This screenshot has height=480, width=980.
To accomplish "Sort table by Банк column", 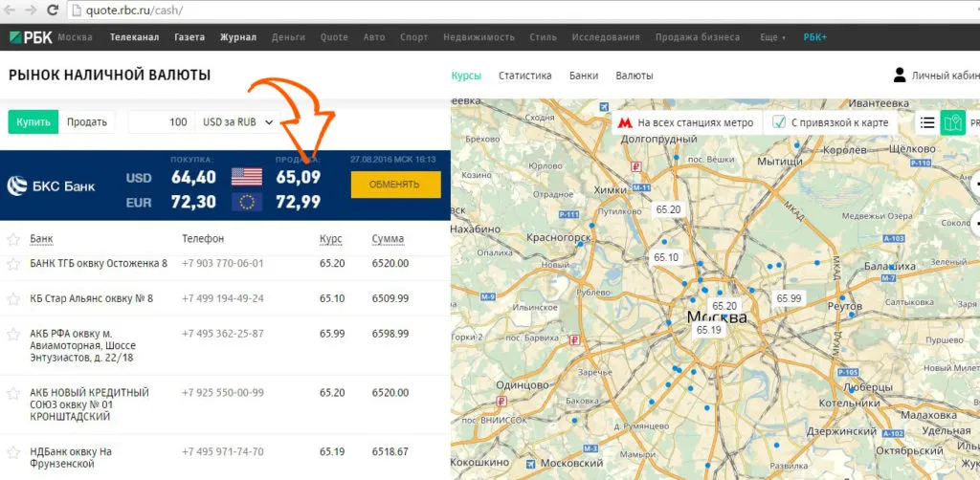I will pyautogui.click(x=41, y=239).
